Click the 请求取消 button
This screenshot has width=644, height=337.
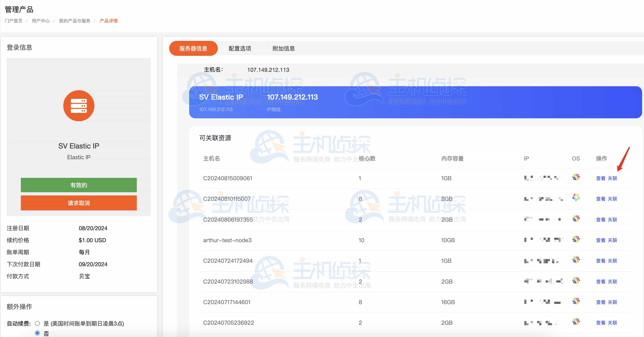(x=79, y=203)
